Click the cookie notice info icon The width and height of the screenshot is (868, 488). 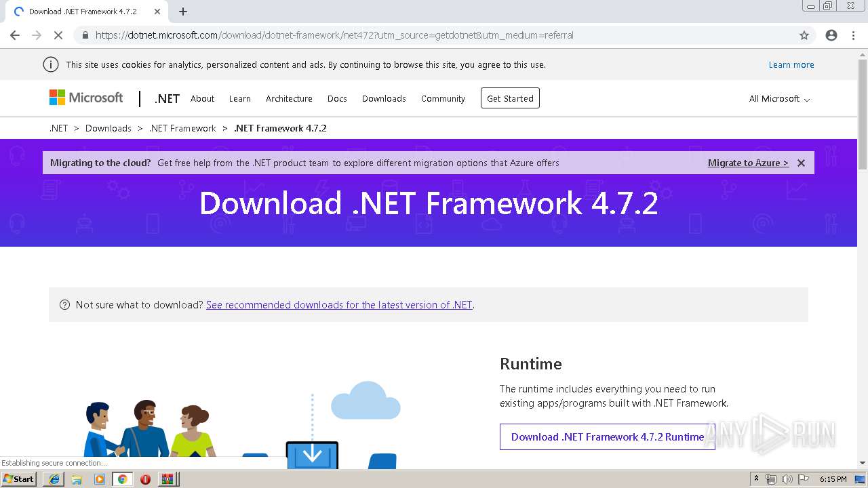pos(50,64)
